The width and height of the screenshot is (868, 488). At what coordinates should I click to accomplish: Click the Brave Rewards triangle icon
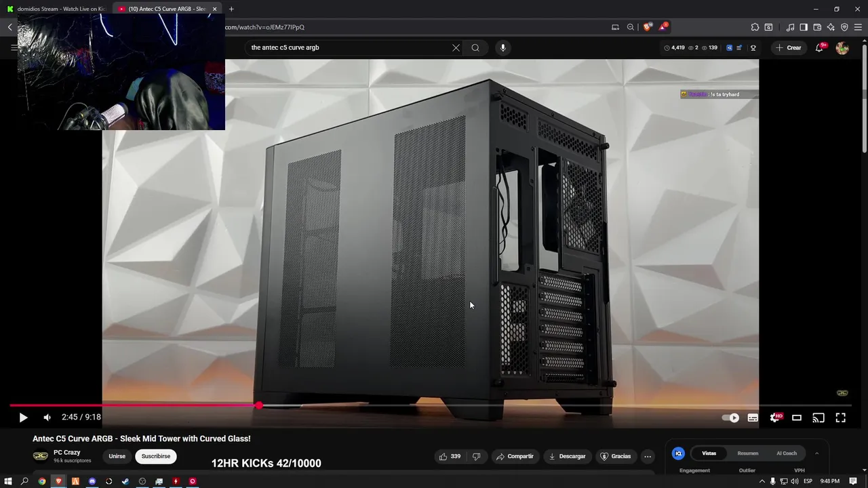click(x=663, y=27)
